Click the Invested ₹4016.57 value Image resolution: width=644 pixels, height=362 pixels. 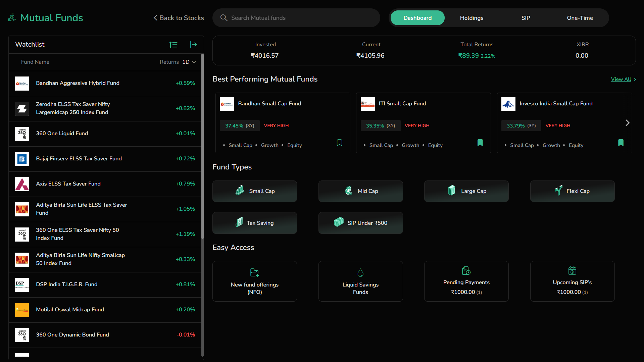point(265,56)
